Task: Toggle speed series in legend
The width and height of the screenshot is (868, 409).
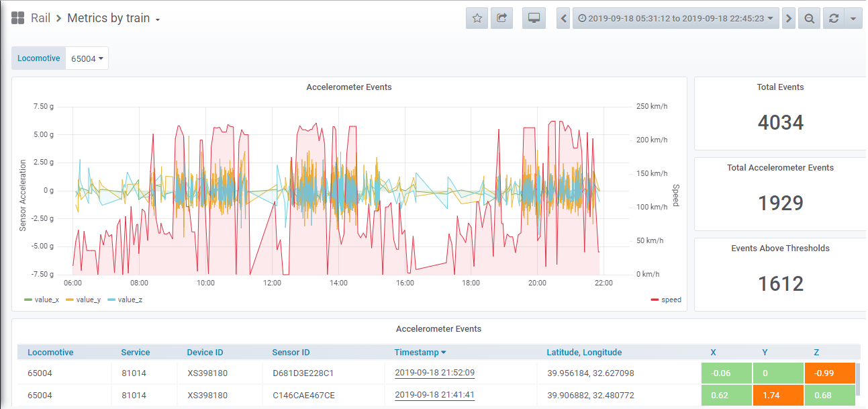Action: tap(671, 300)
